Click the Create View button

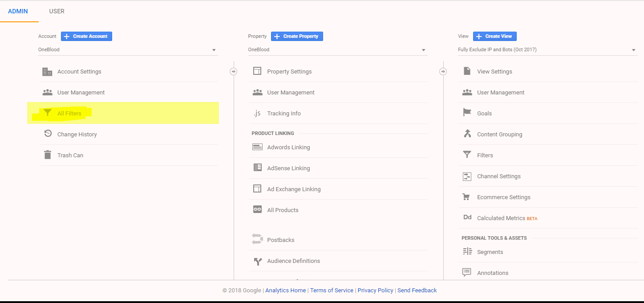point(495,36)
